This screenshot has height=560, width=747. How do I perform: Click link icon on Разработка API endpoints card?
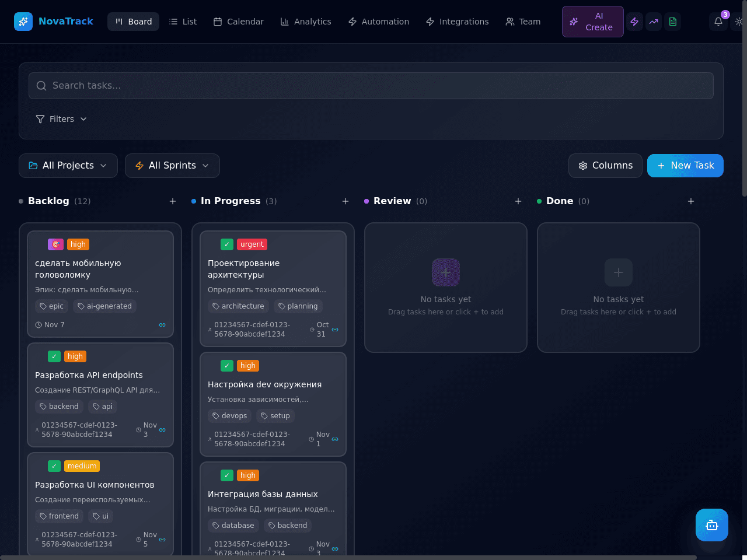[x=162, y=430]
